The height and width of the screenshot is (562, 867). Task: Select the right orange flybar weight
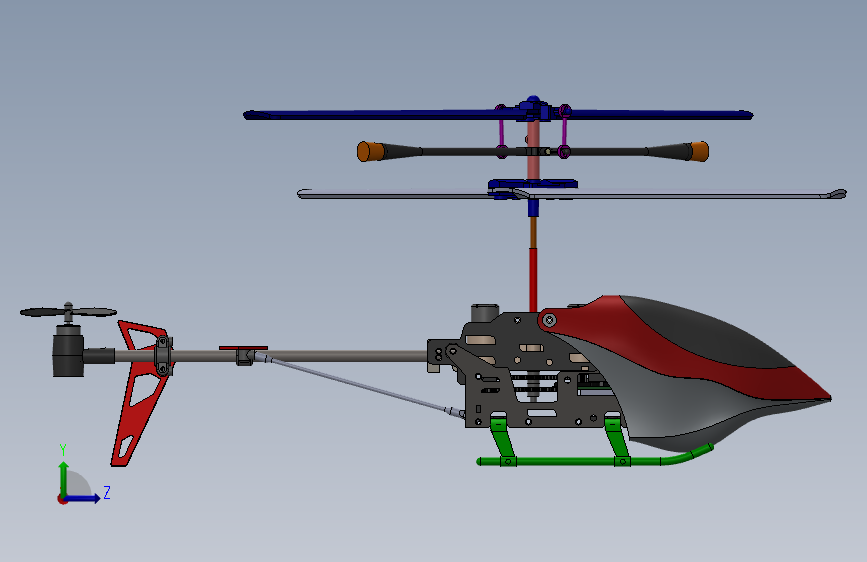[699, 152]
